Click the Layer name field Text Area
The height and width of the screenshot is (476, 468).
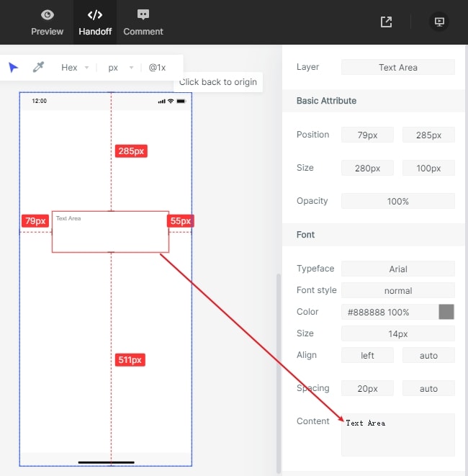point(398,67)
